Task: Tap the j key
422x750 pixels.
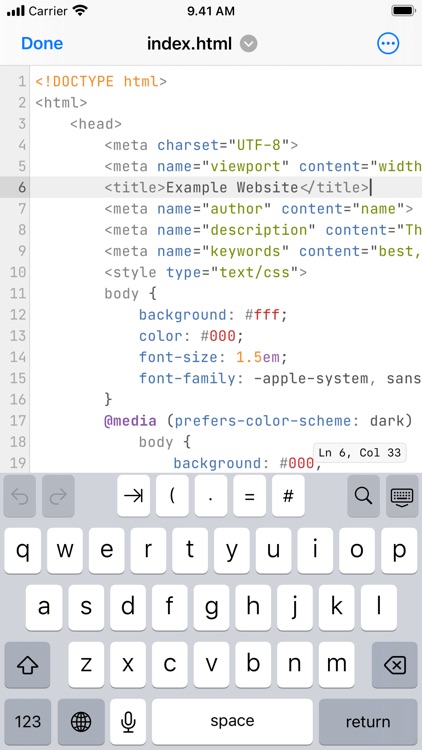Action: (x=295, y=607)
